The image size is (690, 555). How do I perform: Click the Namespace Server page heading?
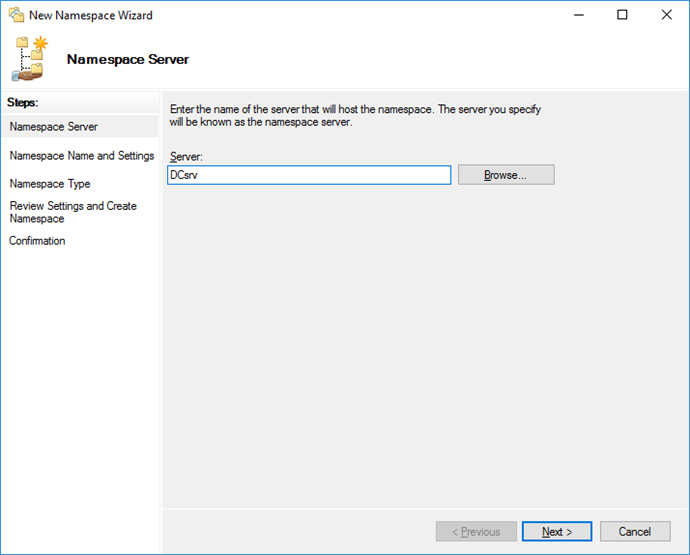[128, 59]
